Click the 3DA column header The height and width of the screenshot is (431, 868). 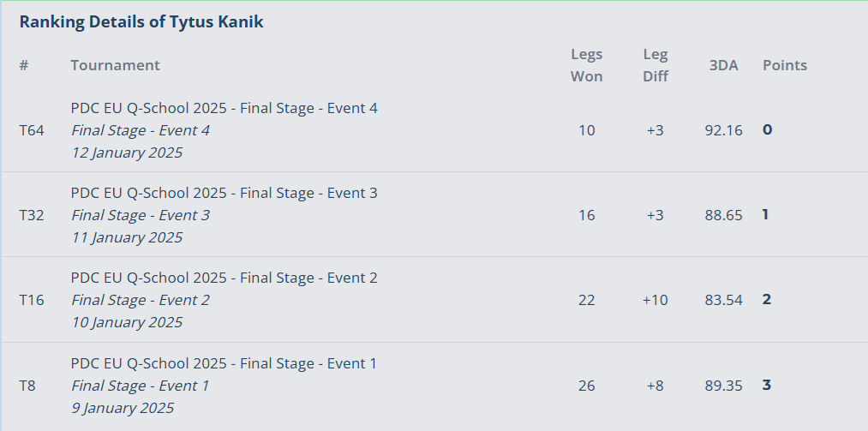coord(723,65)
